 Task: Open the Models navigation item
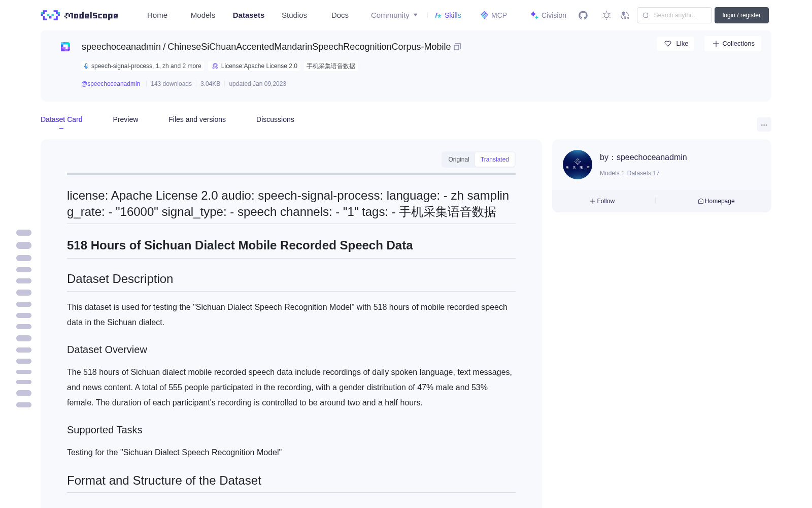tap(203, 15)
